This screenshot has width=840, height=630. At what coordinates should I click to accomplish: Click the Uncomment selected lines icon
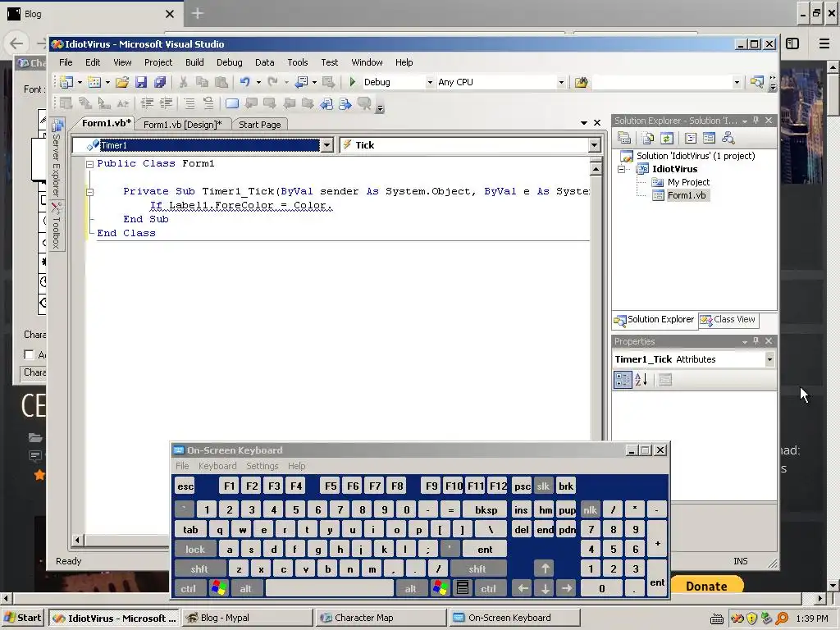pos(208,103)
